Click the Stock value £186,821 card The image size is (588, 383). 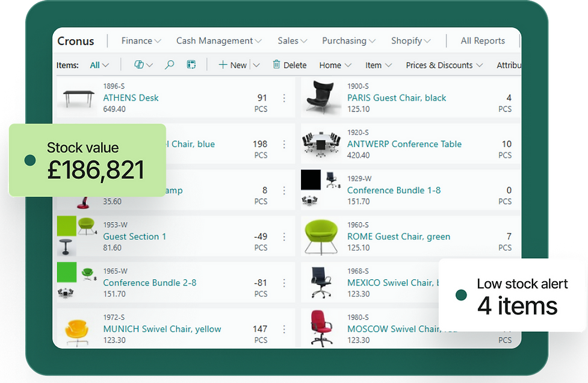pos(87,160)
